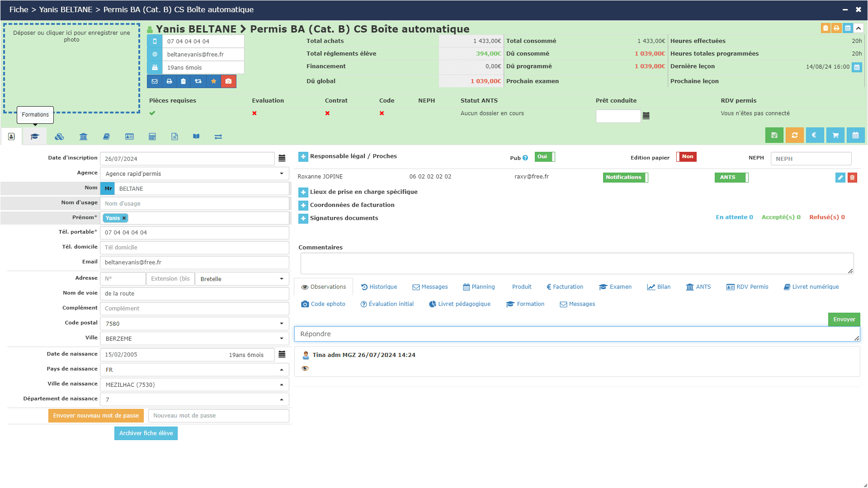Screen dimensions: 868x488
Task: Click the green save disk icon
Action: coord(774,135)
